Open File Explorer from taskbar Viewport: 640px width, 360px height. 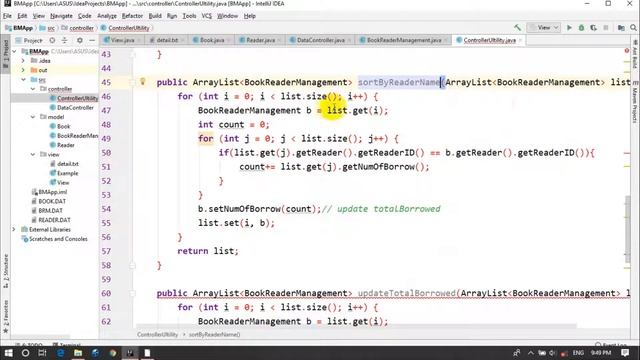click(78, 353)
